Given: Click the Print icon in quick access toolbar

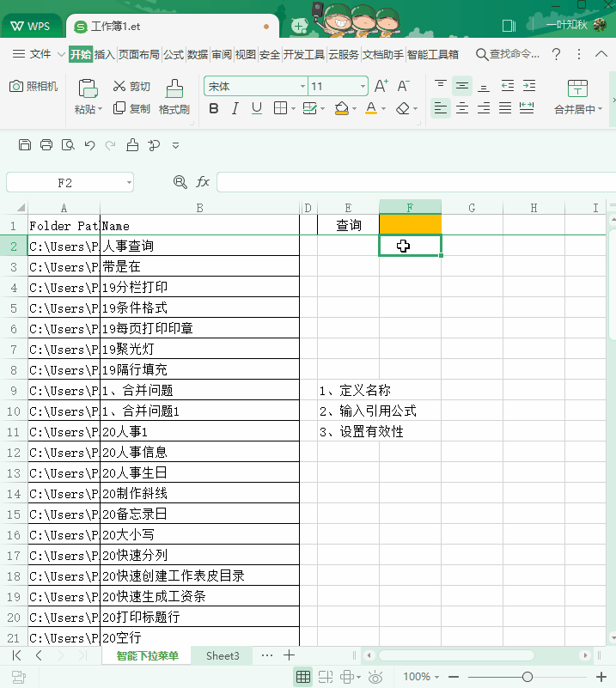Looking at the screenshot, I should (x=46, y=144).
